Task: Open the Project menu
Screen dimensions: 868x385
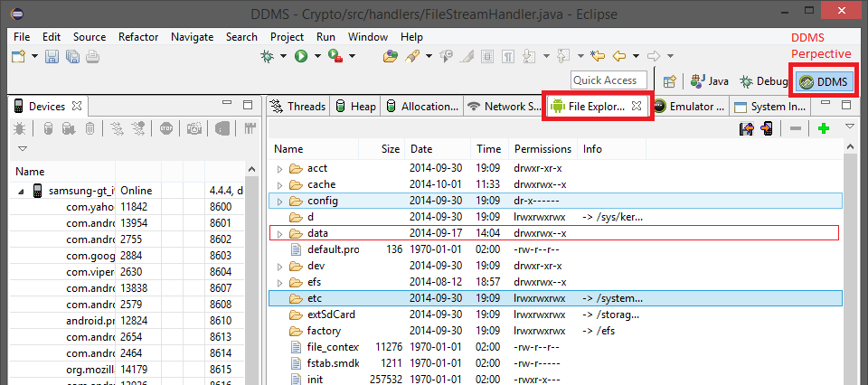Action: [x=287, y=37]
